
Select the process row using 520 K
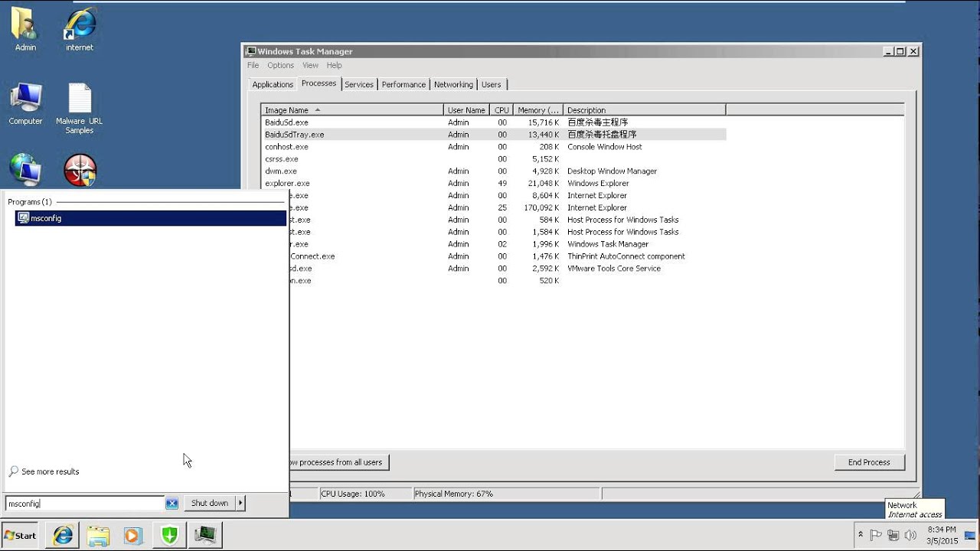[x=508, y=281]
